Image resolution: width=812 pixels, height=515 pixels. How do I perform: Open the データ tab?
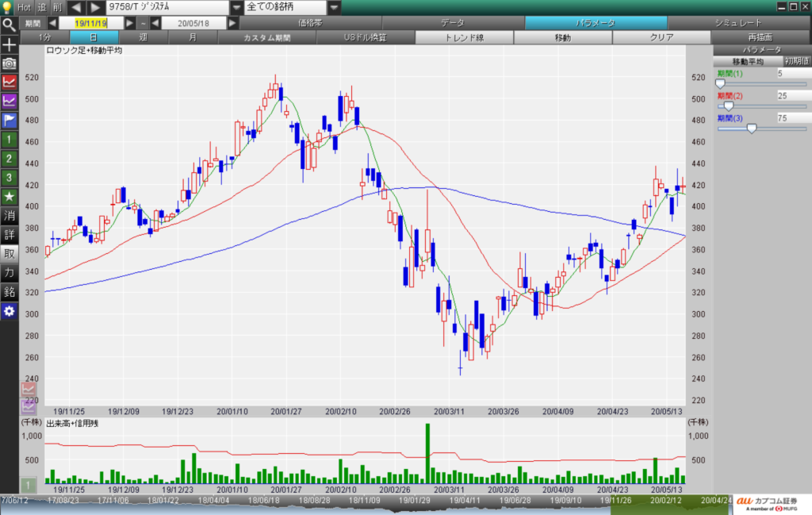click(452, 23)
